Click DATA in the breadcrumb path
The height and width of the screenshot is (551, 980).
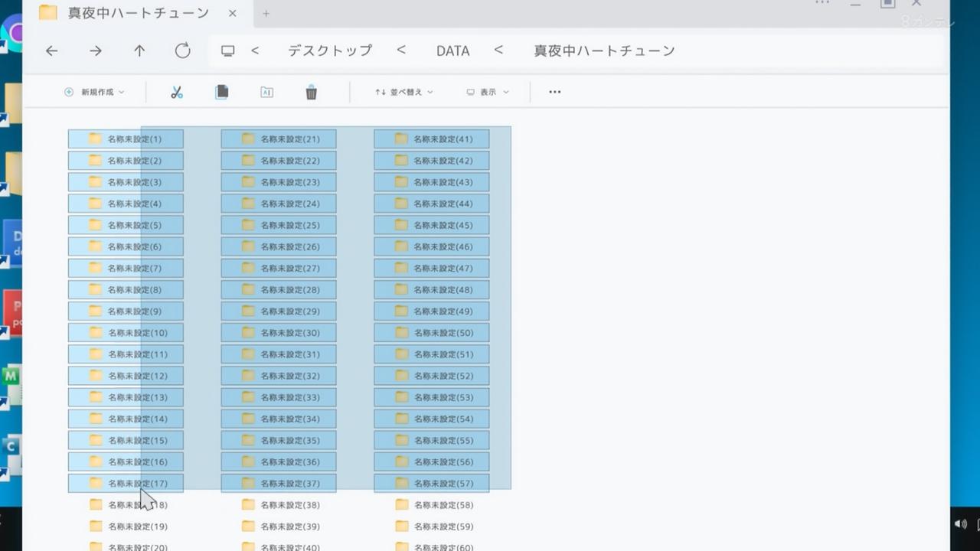coord(452,51)
